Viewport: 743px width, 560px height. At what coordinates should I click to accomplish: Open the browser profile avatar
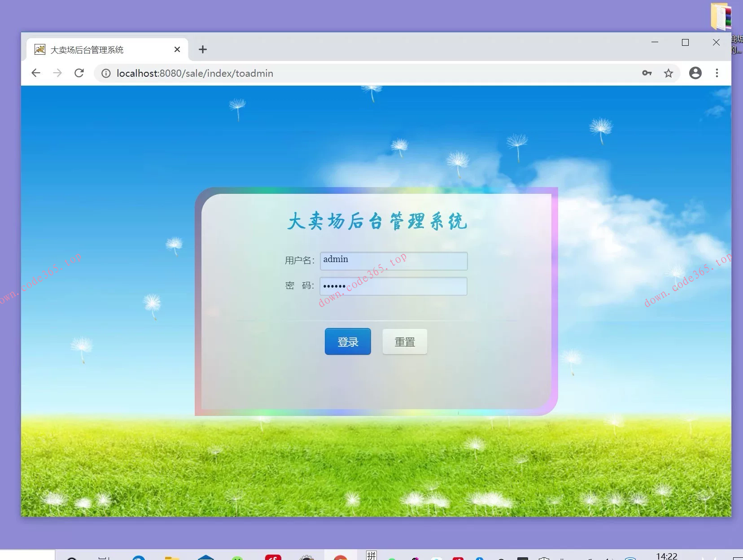point(695,73)
